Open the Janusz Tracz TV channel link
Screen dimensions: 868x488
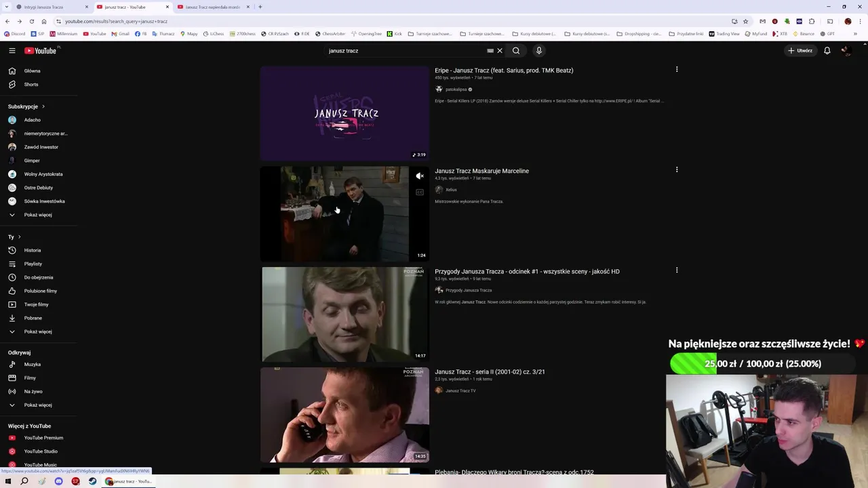click(460, 391)
